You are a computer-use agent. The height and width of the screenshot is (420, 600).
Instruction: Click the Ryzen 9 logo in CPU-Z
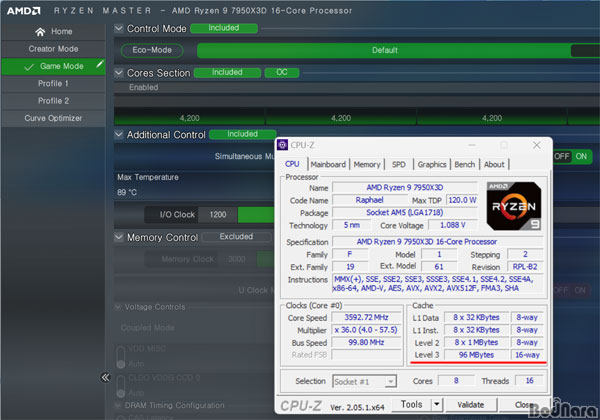point(514,206)
